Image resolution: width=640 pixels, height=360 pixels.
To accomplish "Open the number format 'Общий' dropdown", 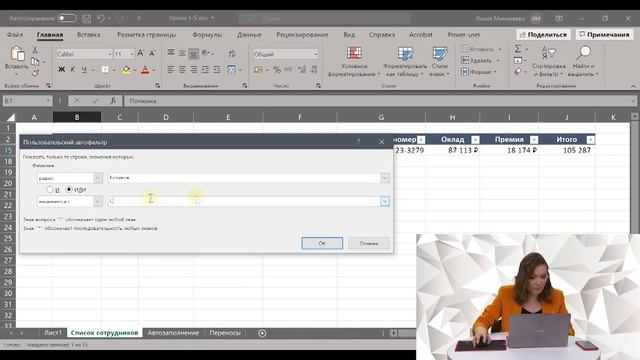I will click(x=315, y=54).
